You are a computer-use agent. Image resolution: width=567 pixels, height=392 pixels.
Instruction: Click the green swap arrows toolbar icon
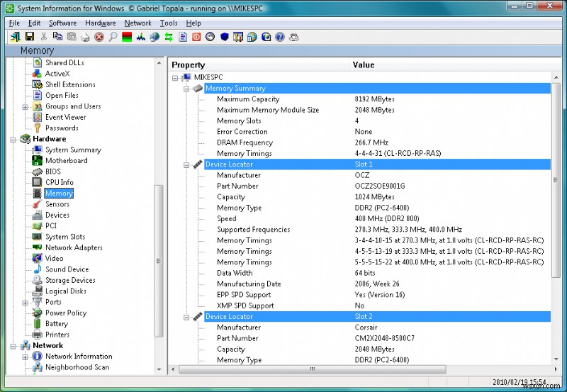click(169, 37)
